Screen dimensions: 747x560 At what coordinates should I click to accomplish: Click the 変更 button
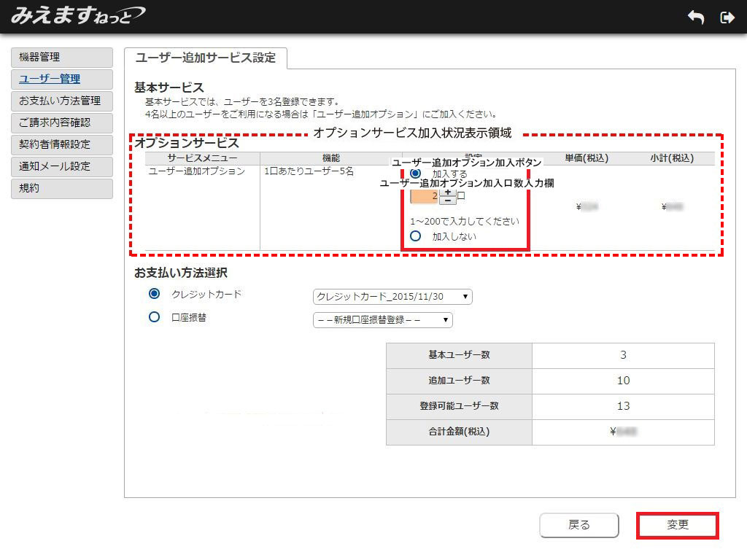678,525
